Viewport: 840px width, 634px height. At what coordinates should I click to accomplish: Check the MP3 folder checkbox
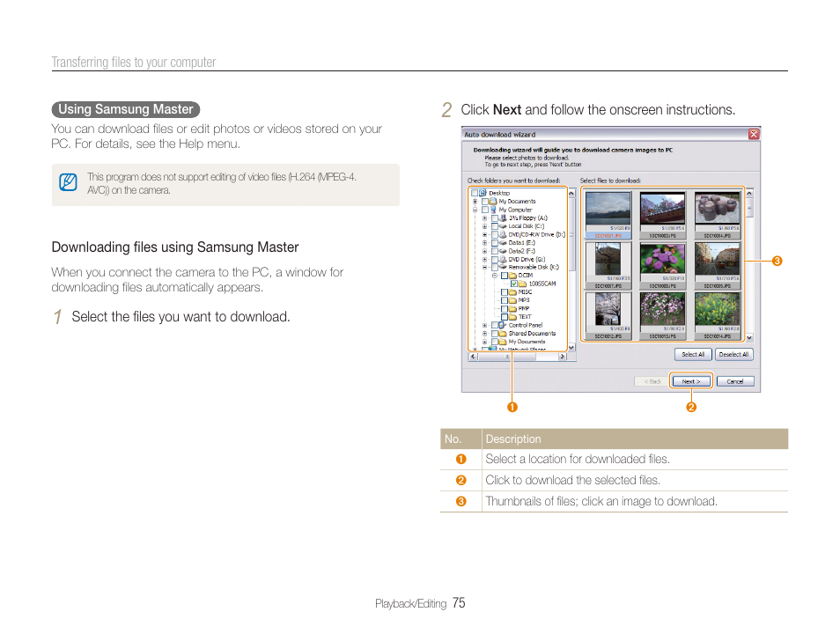pos(505,300)
